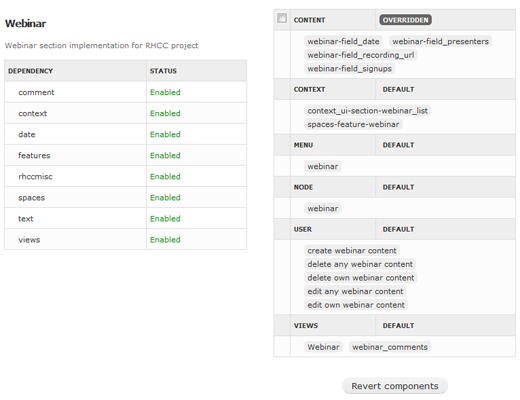The width and height of the screenshot is (520, 400).
Task: Click the views dependency row
Action: tap(125, 240)
